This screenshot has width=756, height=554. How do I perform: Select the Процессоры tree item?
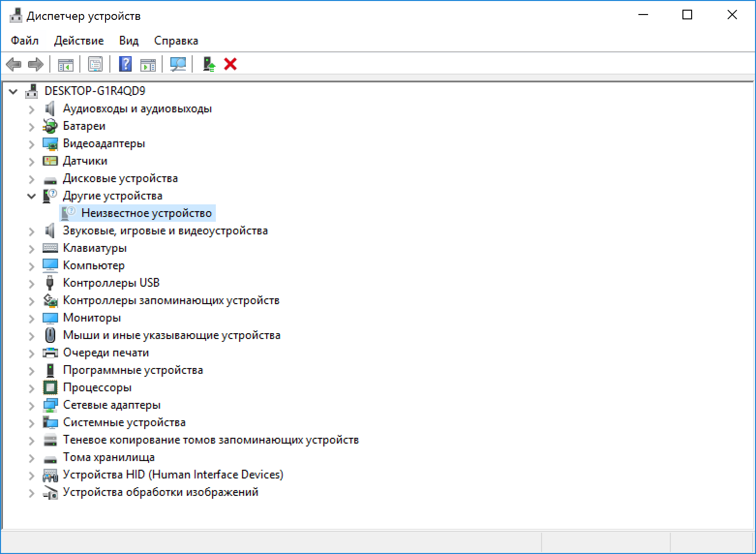[x=97, y=387]
